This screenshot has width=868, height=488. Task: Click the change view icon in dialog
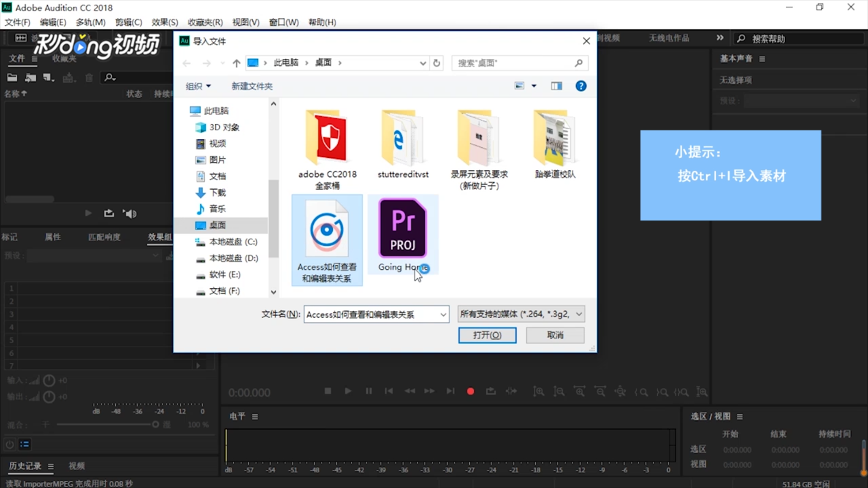(x=519, y=86)
